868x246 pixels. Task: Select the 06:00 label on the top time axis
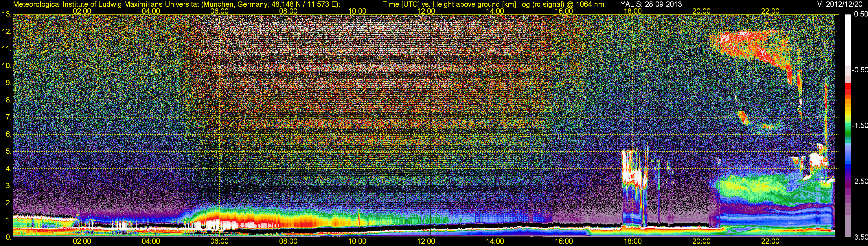[x=219, y=11]
